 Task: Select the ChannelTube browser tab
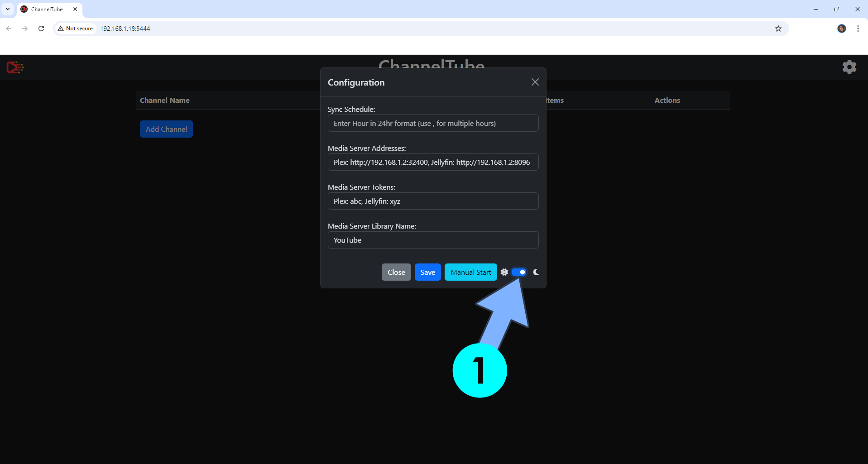[x=49, y=9]
